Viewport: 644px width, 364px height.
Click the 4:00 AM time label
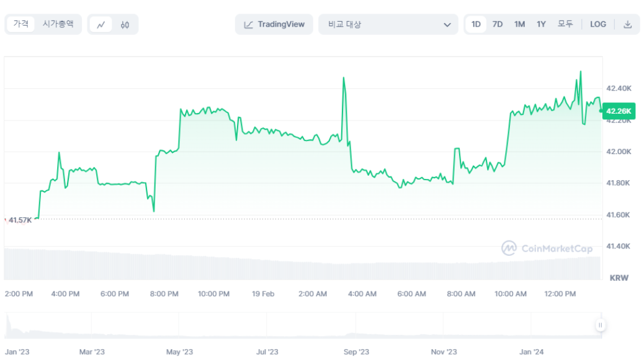362,294
